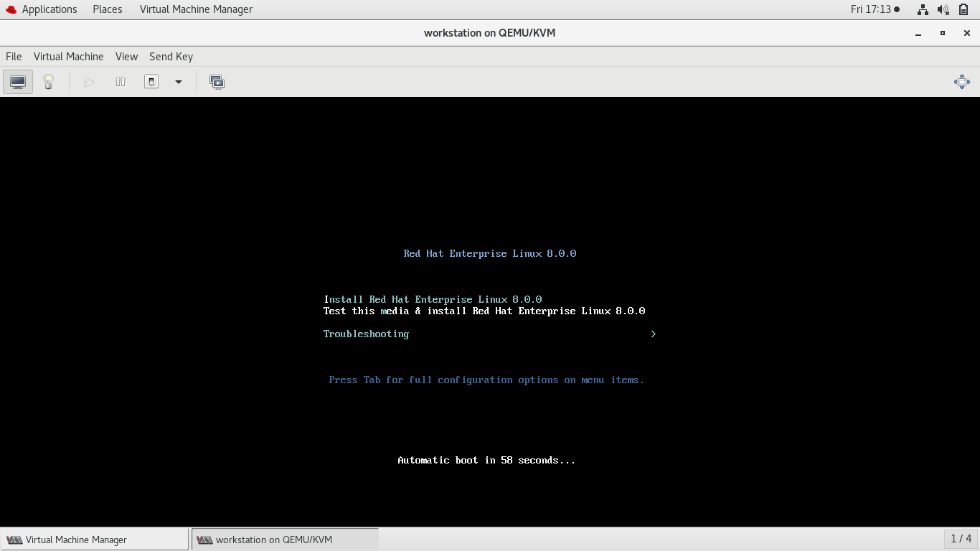
Task: Pause the virtual machine
Action: coord(121,82)
